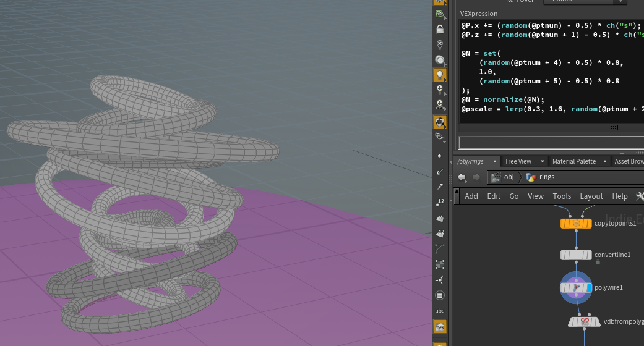Select the vdbfrompolygons node

[x=584, y=321]
